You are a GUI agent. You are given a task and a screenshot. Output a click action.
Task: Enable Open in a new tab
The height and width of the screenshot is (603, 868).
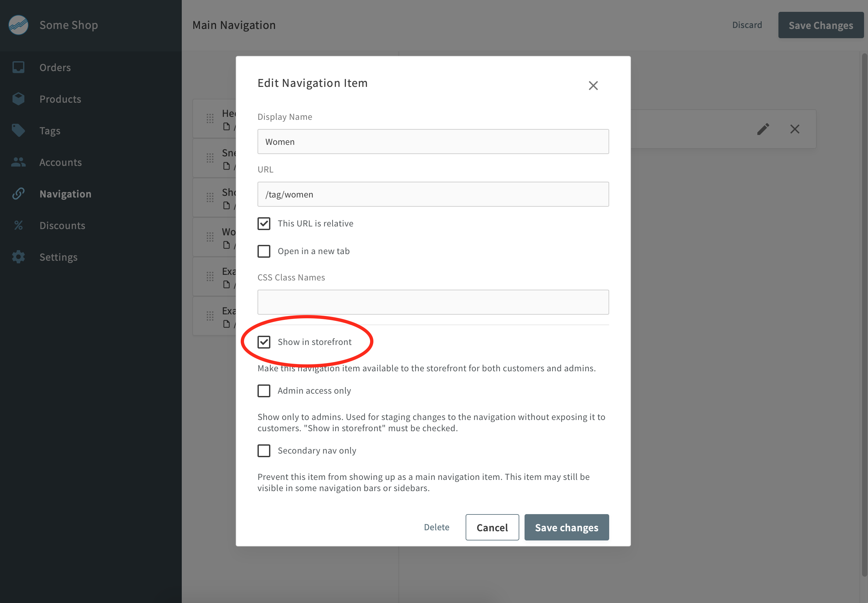click(264, 251)
